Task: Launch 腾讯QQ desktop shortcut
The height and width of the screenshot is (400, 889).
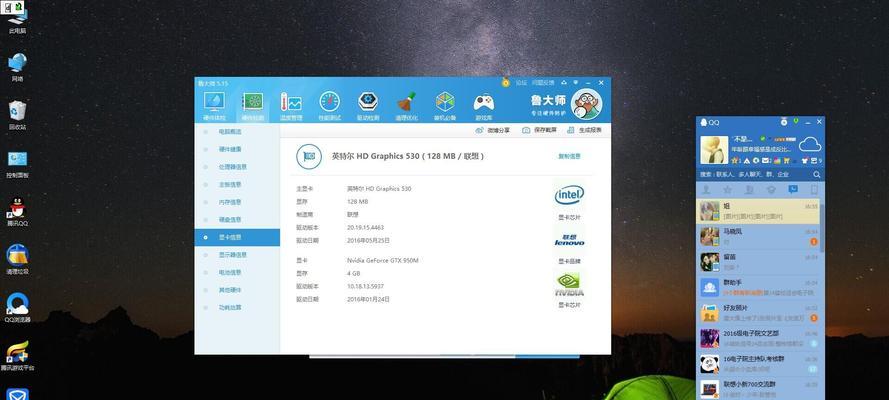Action: 17,211
